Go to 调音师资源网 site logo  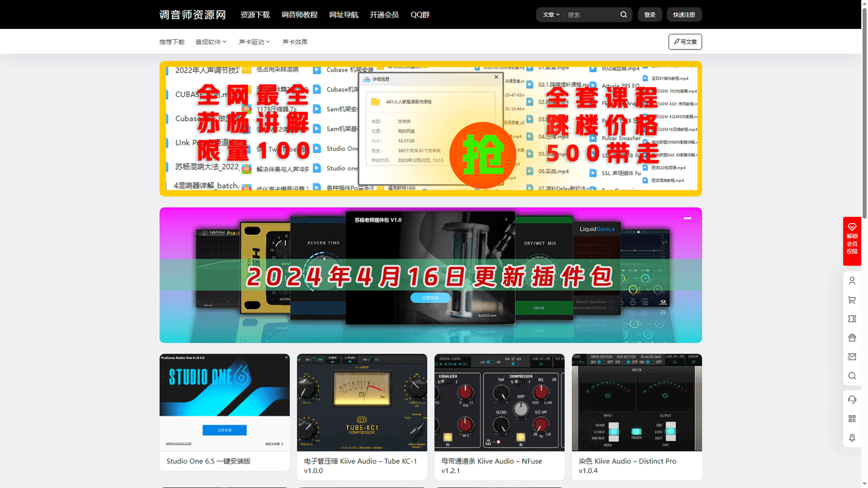tap(192, 14)
